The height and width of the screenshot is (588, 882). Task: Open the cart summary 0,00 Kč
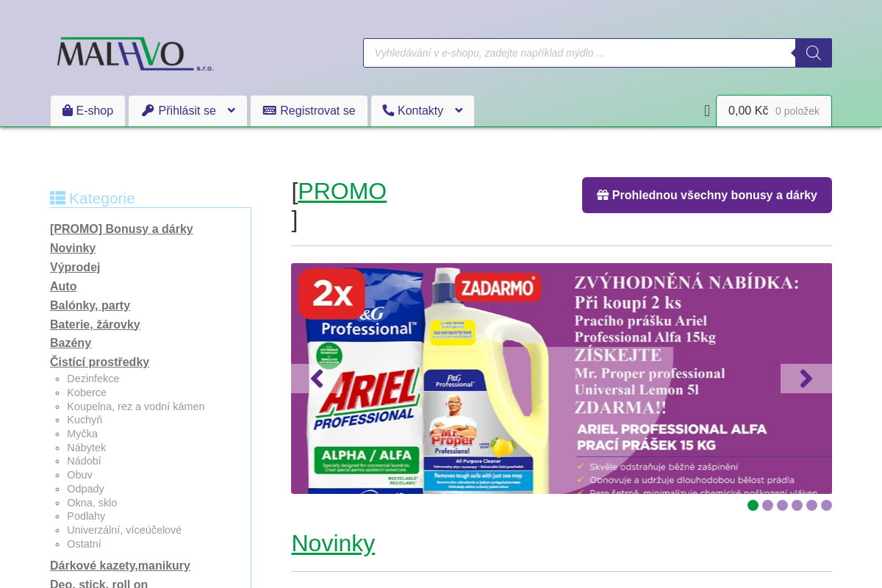[774, 111]
